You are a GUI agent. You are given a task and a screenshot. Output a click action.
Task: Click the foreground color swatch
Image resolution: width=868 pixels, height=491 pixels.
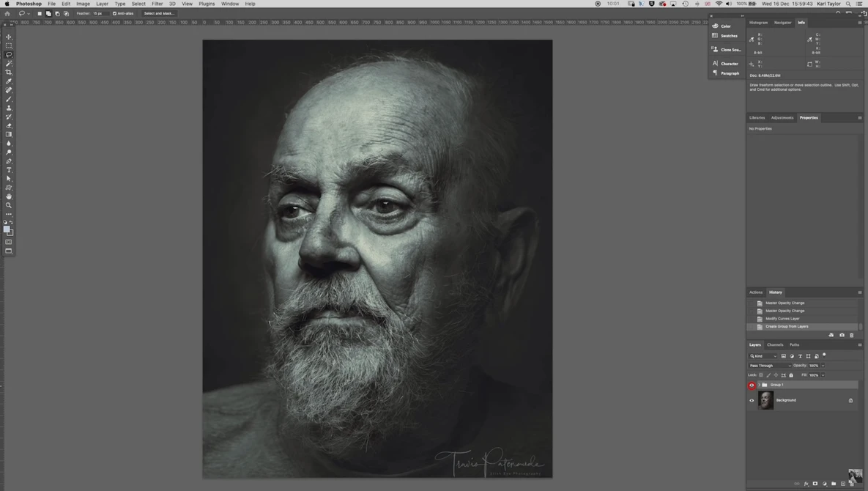point(7,229)
